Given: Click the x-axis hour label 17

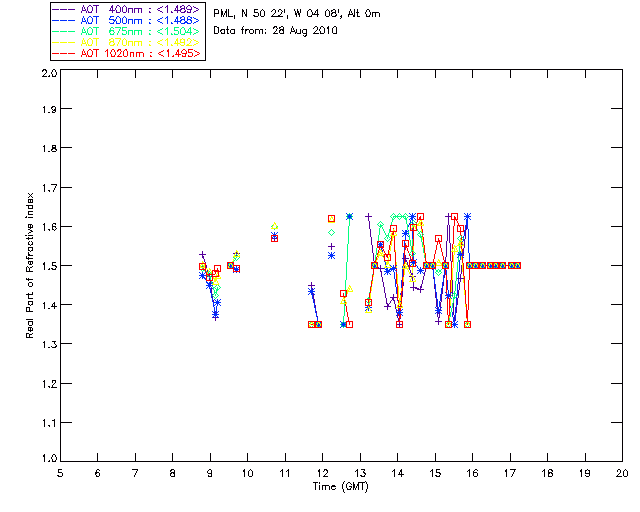Looking at the screenshot, I should [510, 473].
